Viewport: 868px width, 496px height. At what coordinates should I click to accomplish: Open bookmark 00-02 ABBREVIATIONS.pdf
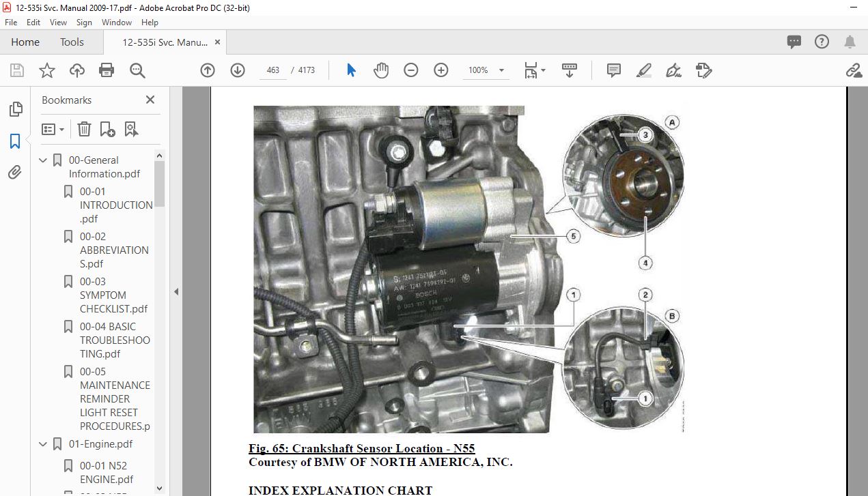tap(114, 250)
